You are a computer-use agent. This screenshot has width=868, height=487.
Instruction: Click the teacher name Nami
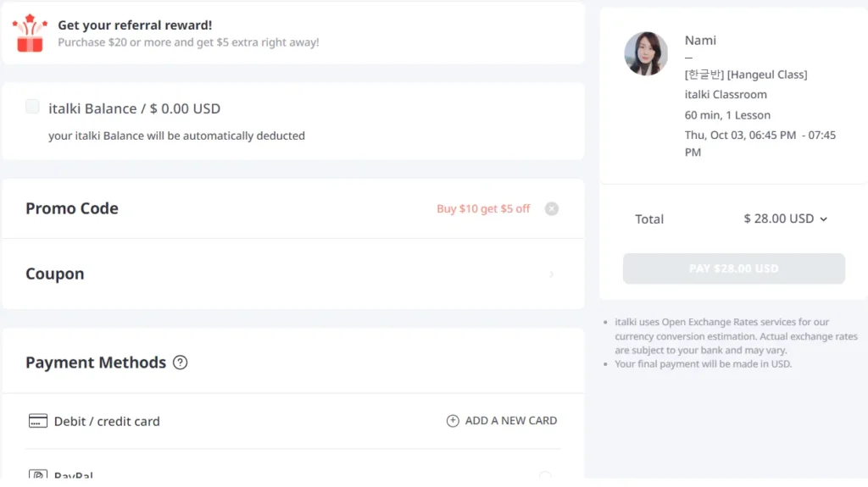(x=700, y=40)
